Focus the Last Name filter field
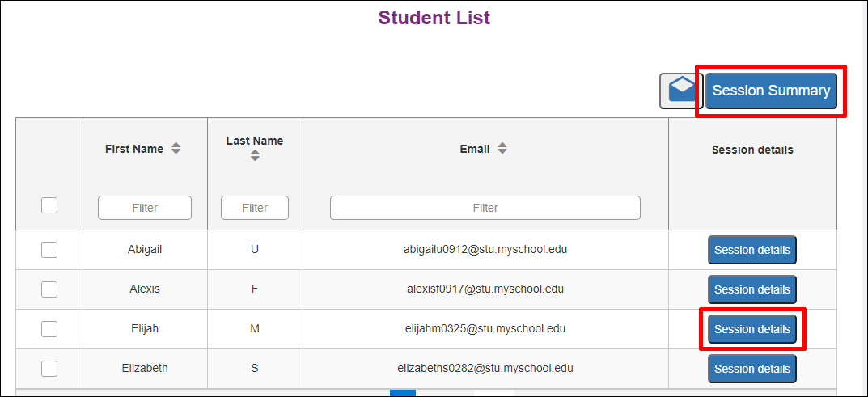 (255, 208)
